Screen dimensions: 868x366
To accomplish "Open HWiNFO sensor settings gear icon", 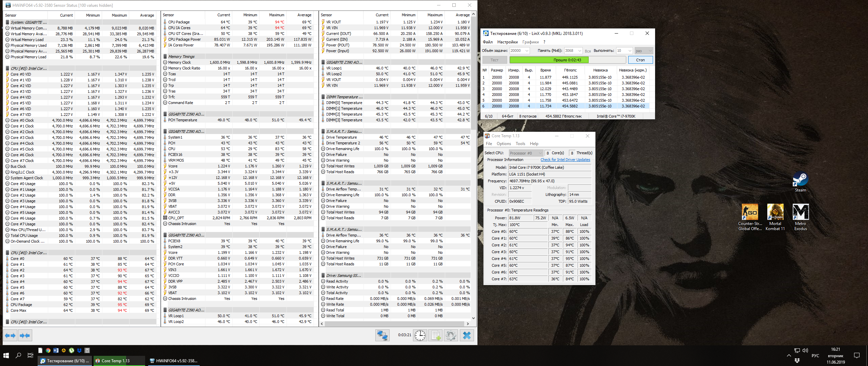I will [x=451, y=335].
